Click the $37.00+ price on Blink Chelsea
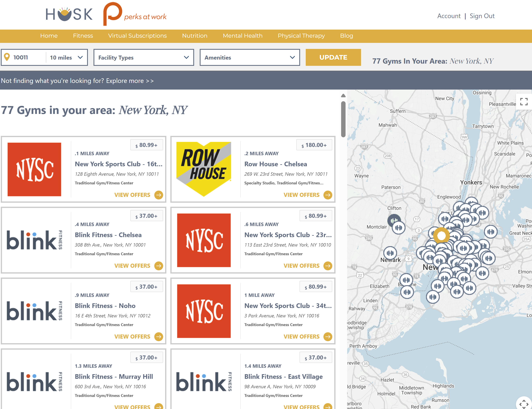 coord(146,216)
